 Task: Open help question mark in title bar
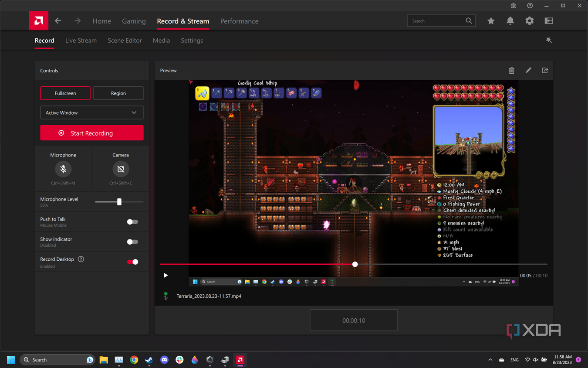point(530,6)
